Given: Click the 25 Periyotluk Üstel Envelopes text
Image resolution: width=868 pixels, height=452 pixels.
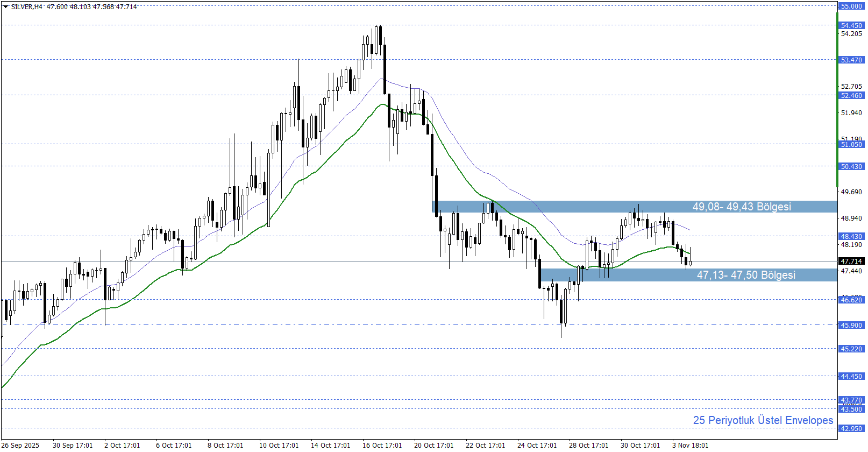Looking at the screenshot, I should click(x=763, y=420).
